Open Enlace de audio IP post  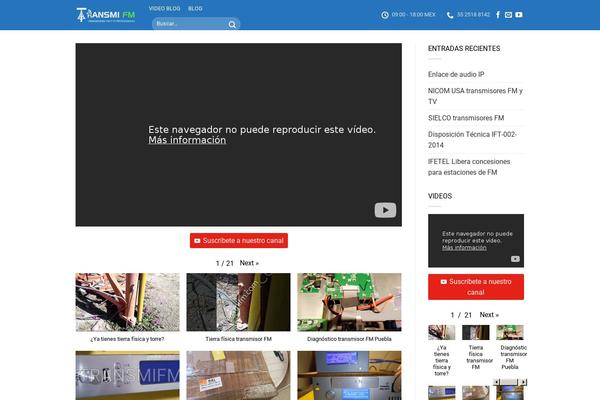(x=456, y=74)
